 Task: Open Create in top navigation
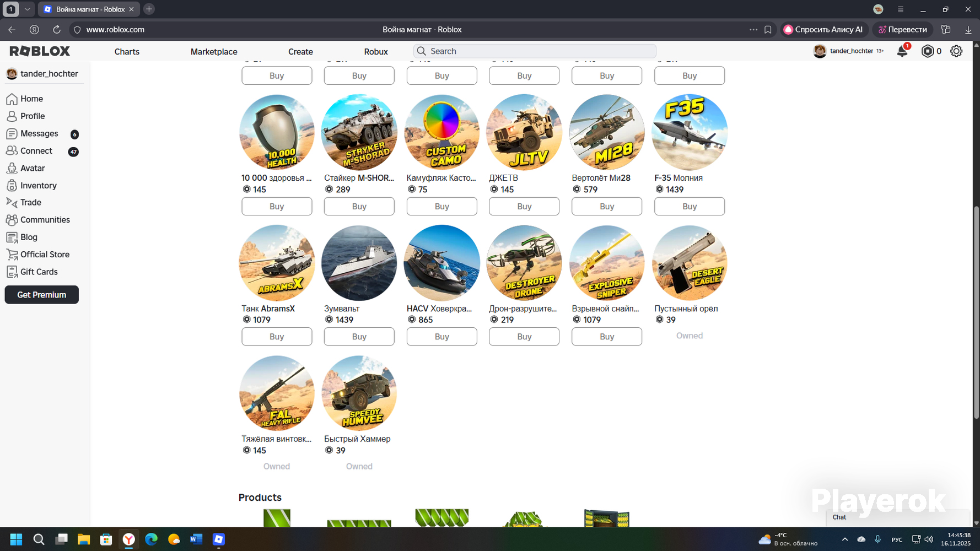[300, 52]
